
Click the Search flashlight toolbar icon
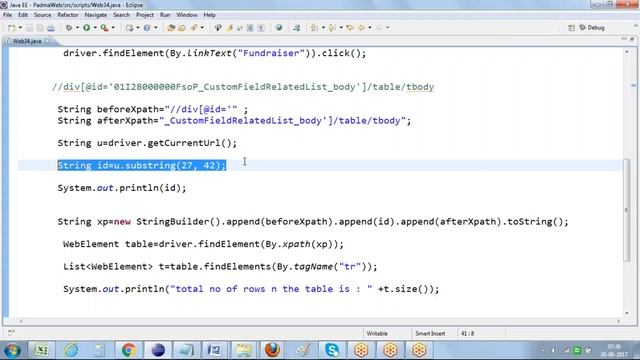click(x=193, y=28)
